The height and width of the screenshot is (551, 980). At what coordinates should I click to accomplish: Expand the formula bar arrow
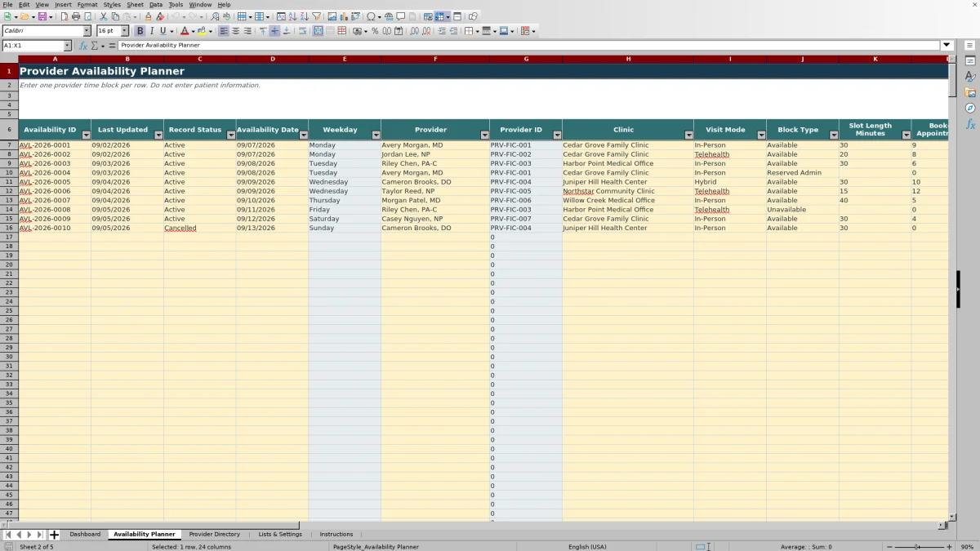[947, 46]
